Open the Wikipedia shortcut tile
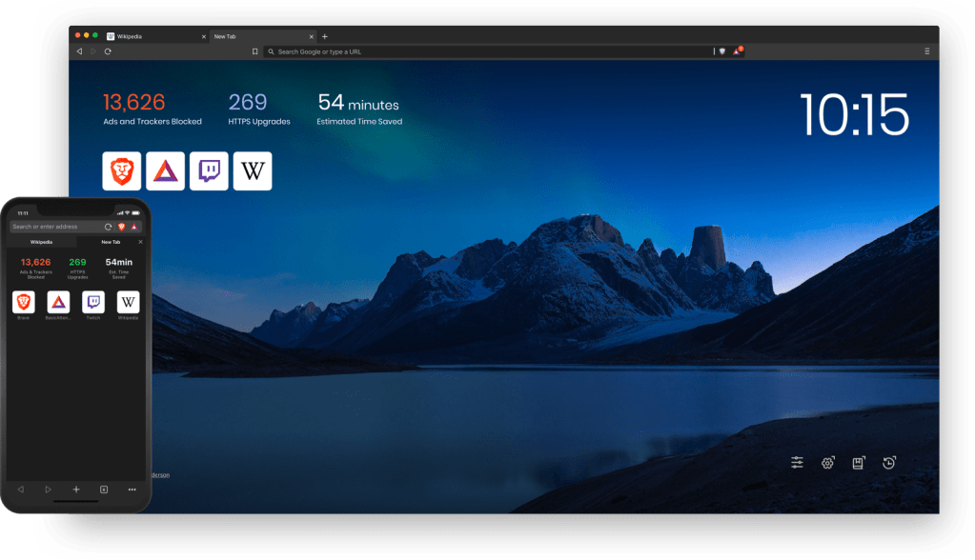Viewport: 975px width, 560px height. pyautogui.click(x=252, y=171)
